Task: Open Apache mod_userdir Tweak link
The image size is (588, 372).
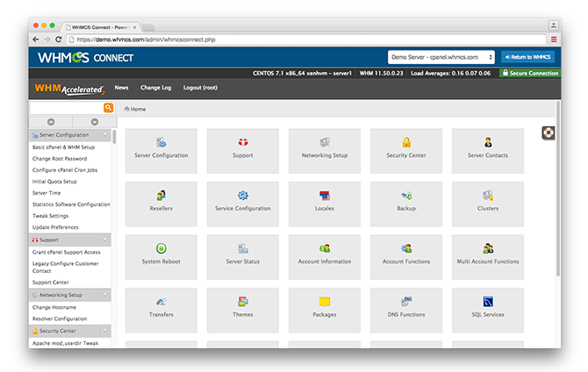Action: [65, 343]
